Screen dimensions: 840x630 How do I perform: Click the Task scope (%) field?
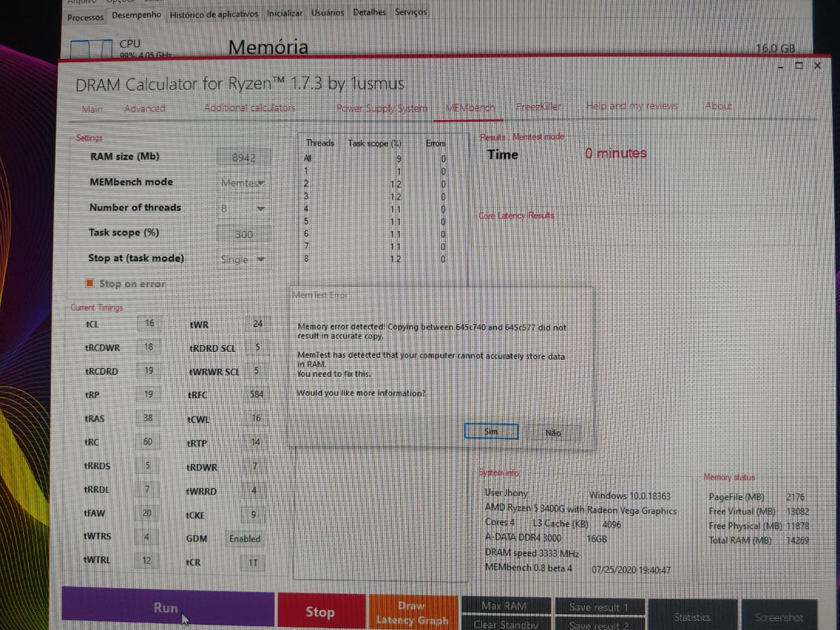[x=243, y=234]
